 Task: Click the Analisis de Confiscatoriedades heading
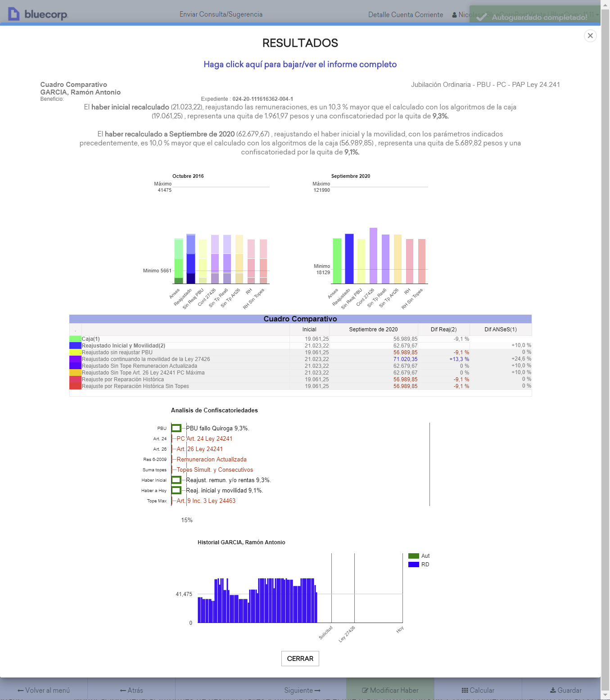coord(214,411)
